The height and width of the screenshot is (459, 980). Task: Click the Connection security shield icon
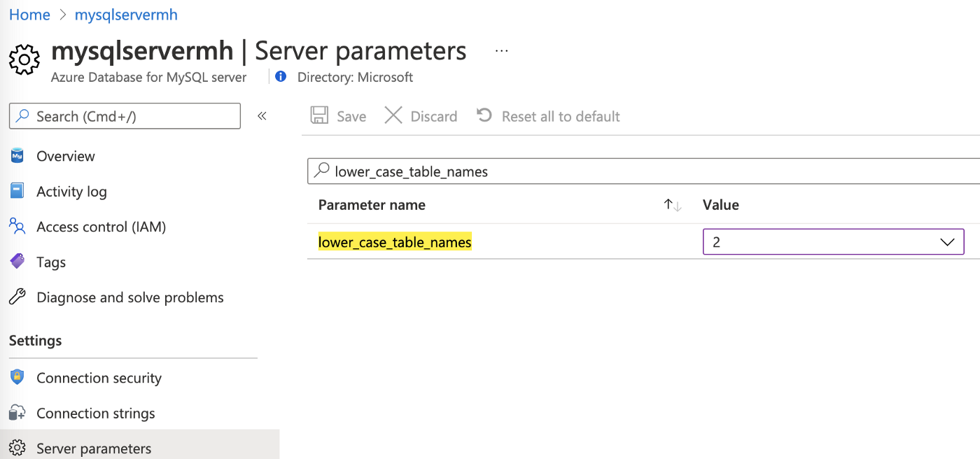point(17,378)
